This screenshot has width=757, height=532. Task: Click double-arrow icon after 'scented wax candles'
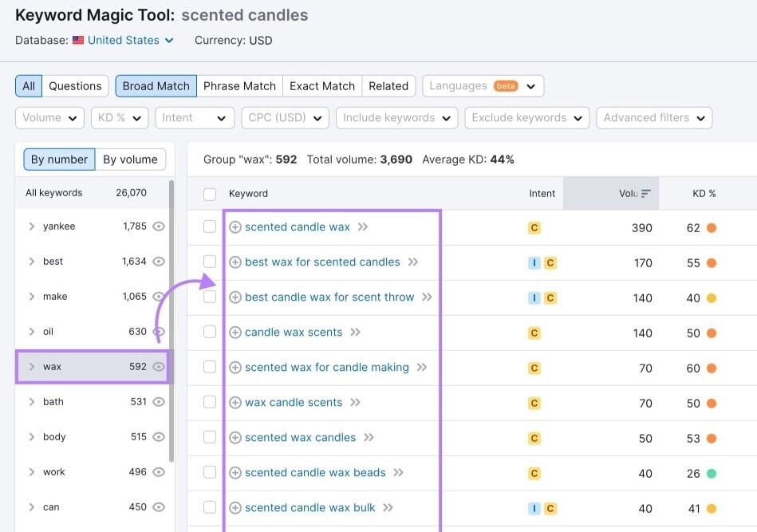[369, 438]
